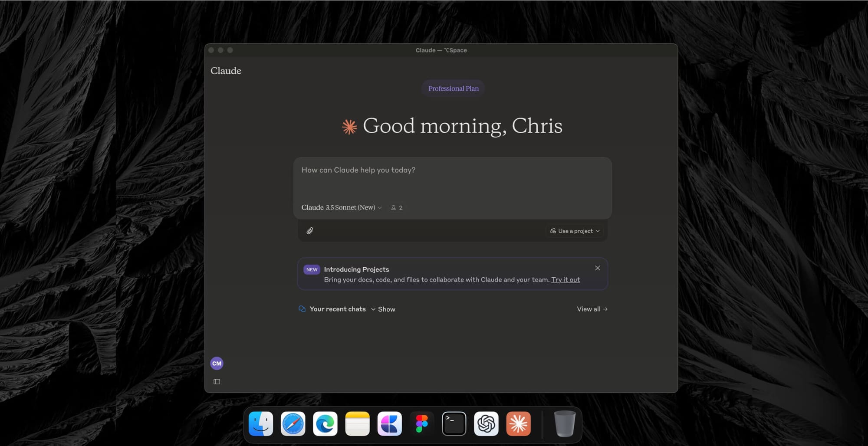This screenshot has width=868, height=446.
Task: Click the orange Claude asterisk icon
Action: point(349,126)
